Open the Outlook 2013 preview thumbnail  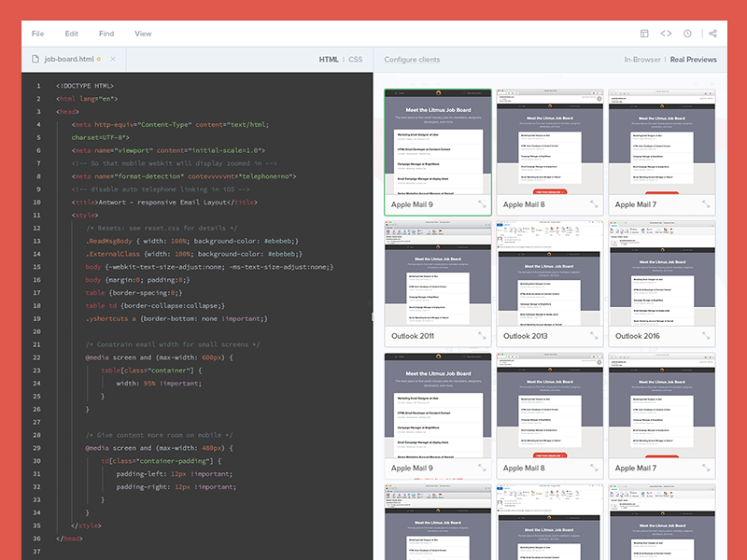[550, 273]
